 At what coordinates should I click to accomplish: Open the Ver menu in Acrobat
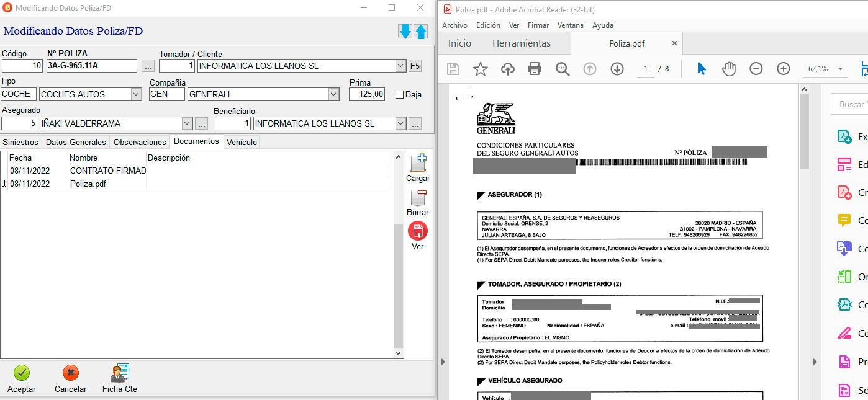[x=514, y=25]
